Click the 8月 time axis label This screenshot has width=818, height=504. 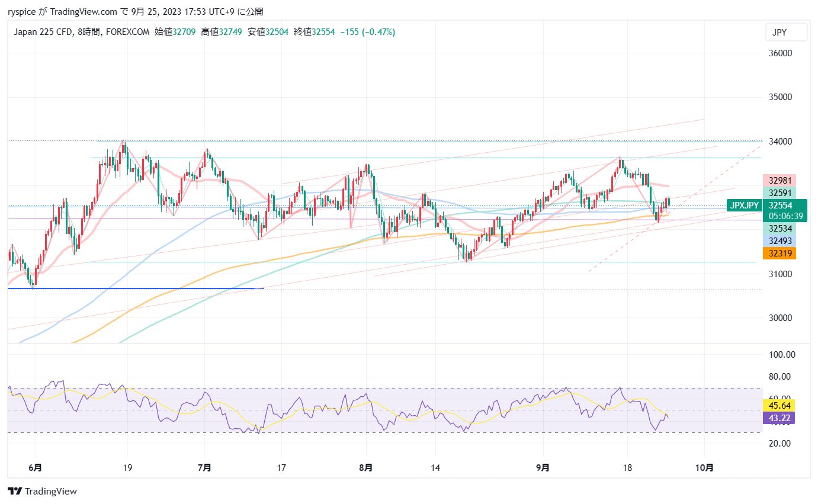pyautogui.click(x=366, y=467)
